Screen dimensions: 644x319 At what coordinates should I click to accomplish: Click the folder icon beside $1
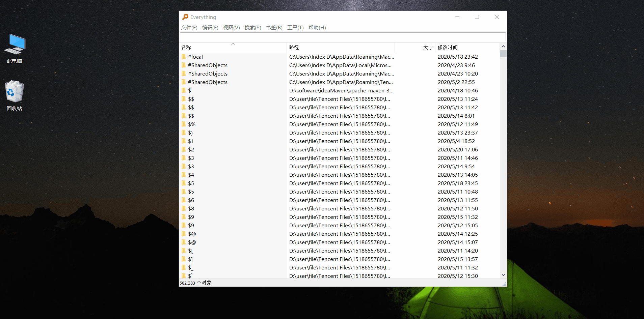(184, 141)
